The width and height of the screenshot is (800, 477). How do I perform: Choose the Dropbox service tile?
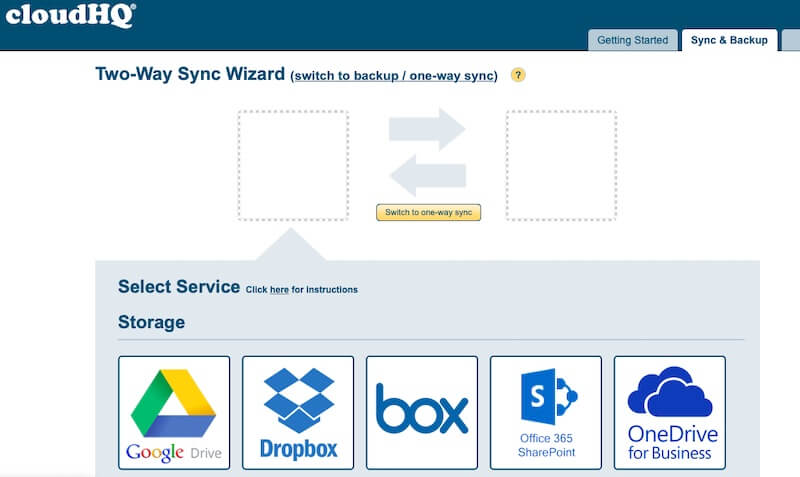coord(298,413)
